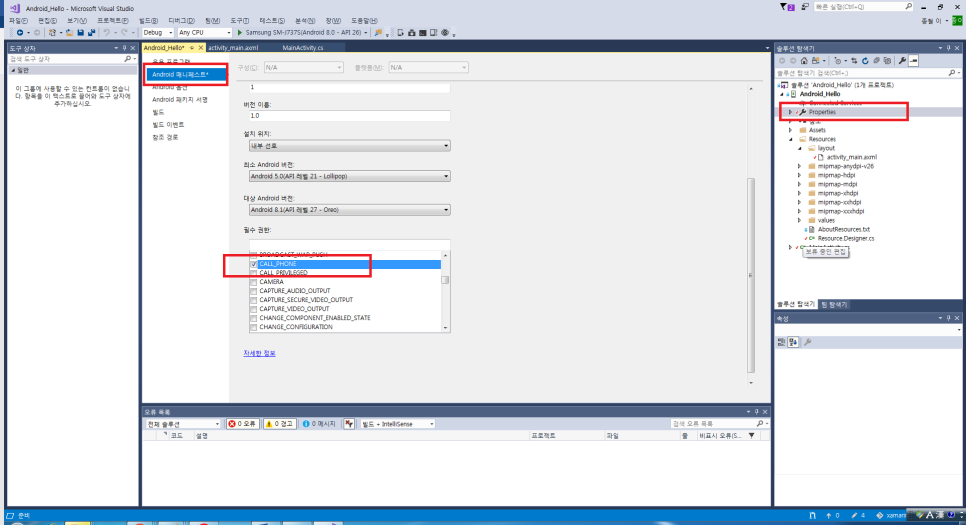The height and width of the screenshot is (525, 966).
Task: Open the Debug configuration dropdown
Action: coord(158,33)
